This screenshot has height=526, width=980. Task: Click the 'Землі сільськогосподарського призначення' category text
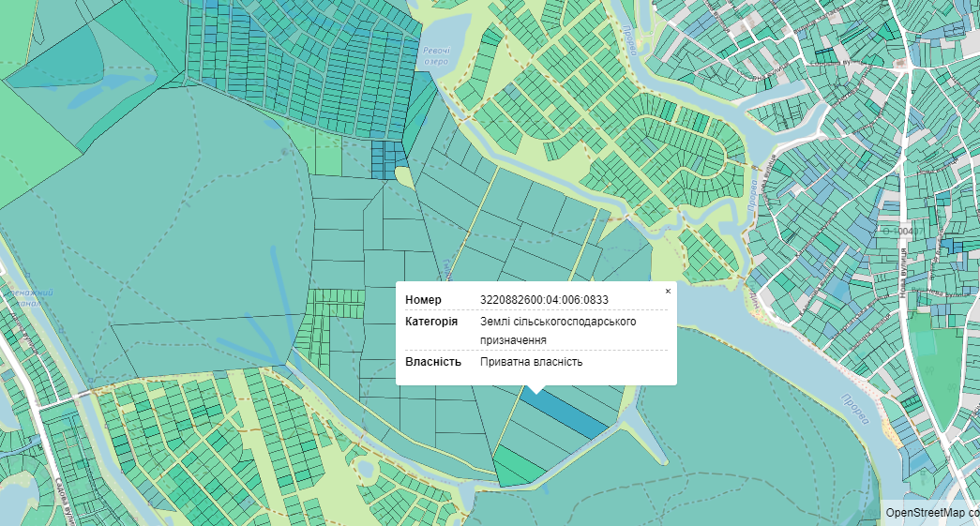(x=557, y=330)
